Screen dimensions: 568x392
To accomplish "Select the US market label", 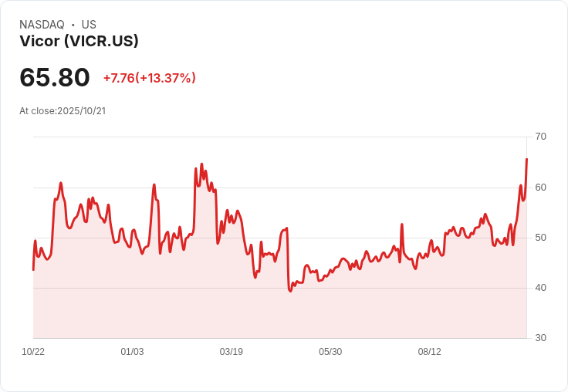I will [x=89, y=25].
